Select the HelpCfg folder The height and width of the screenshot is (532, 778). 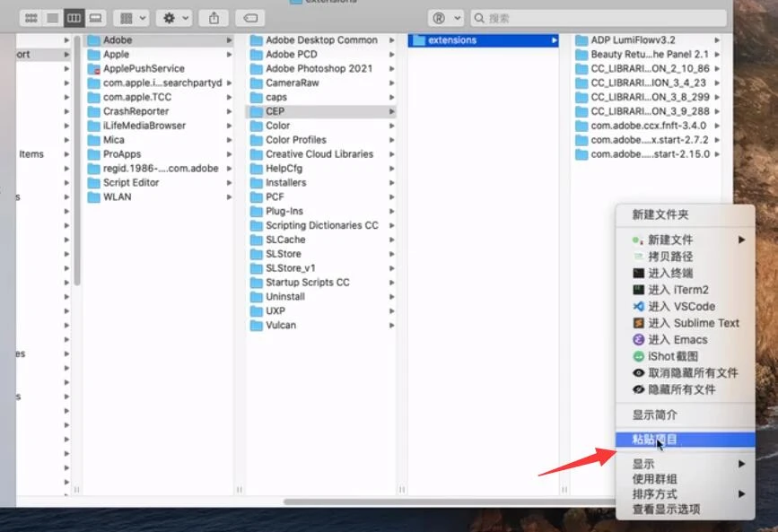tap(321, 169)
